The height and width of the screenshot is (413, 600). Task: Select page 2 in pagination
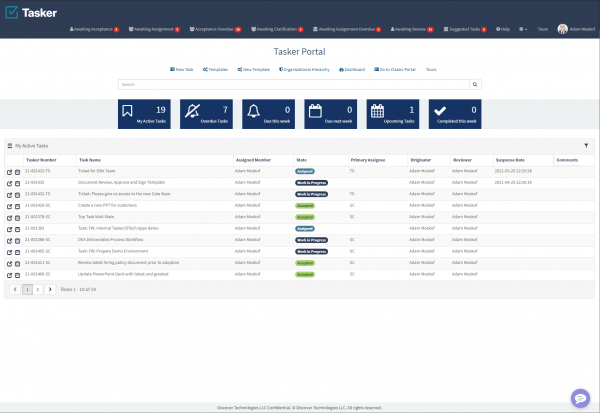pos(38,289)
